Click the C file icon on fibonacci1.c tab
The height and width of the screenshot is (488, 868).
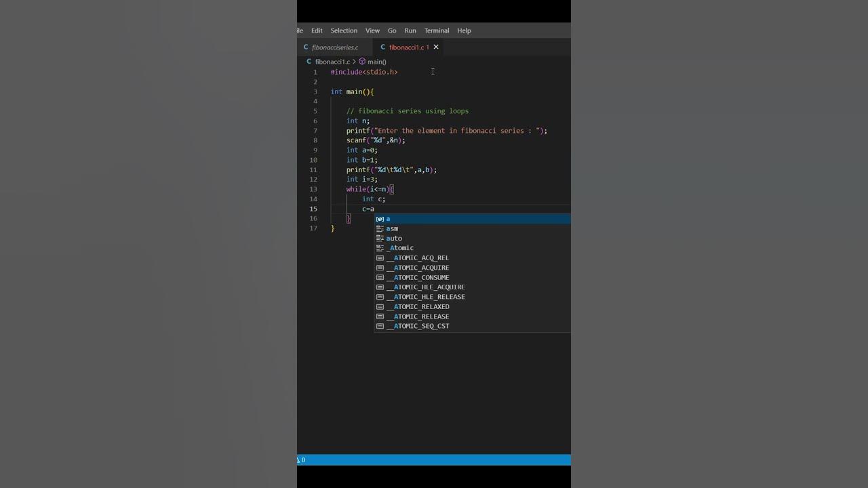click(x=383, y=47)
